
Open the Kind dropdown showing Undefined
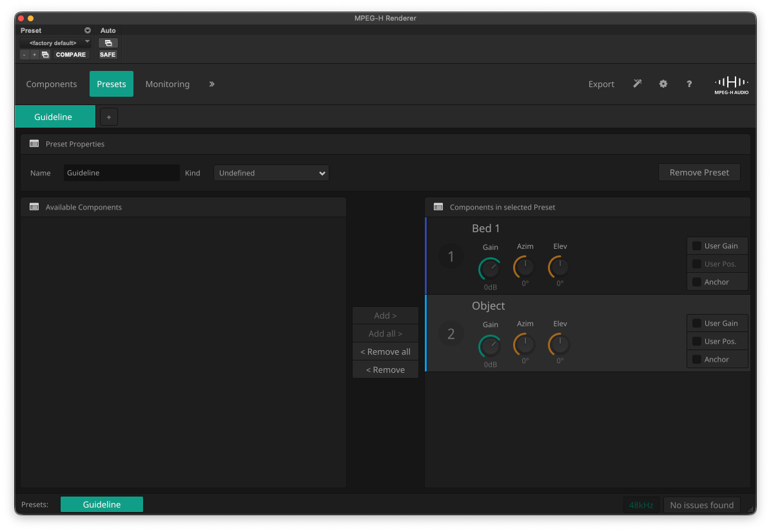pyautogui.click(x=271, y=173)
